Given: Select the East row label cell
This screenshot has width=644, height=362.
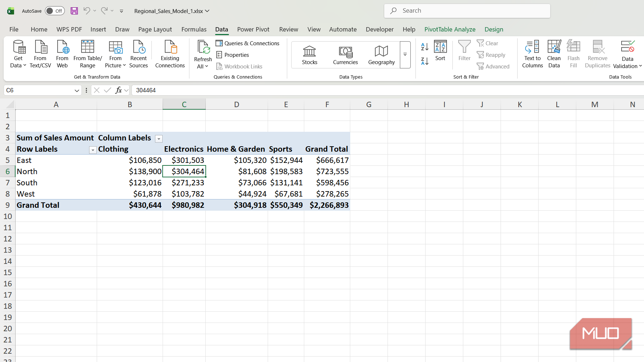Looking at the screenshot, I should click(x=56, y=160).
